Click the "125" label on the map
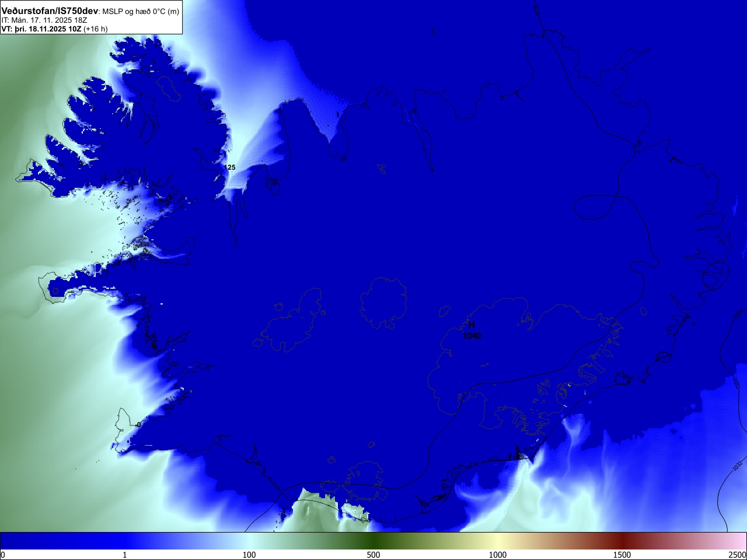This screenshot has width=747, height=560. (230, 167)
